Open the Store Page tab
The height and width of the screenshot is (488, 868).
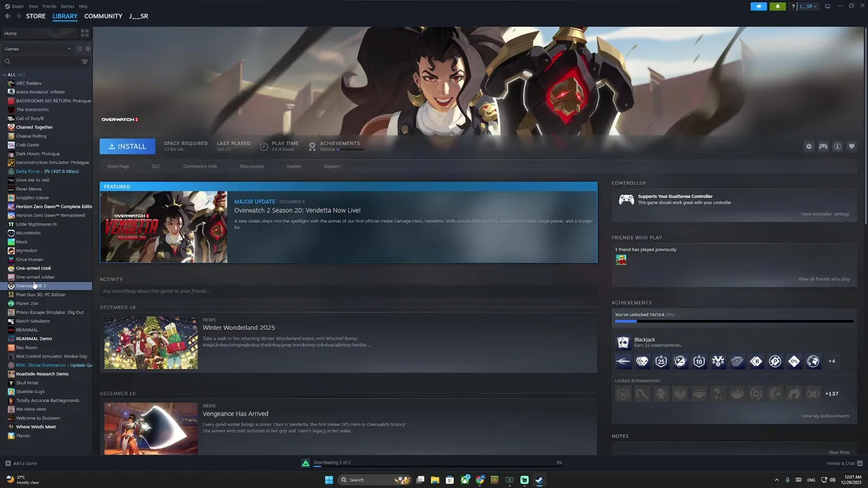[x=118, y=166]
